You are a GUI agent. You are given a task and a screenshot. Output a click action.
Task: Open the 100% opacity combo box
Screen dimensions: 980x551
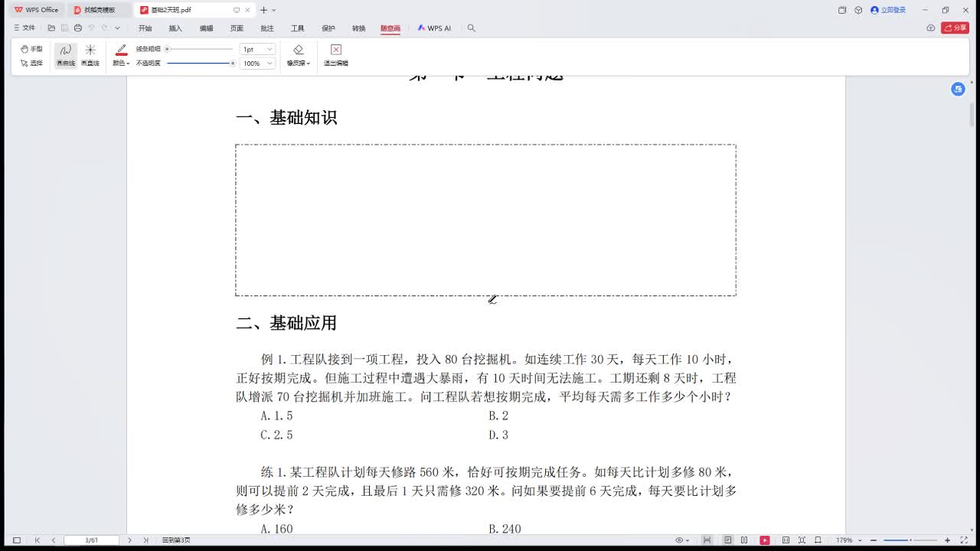(x=258, y=64)
